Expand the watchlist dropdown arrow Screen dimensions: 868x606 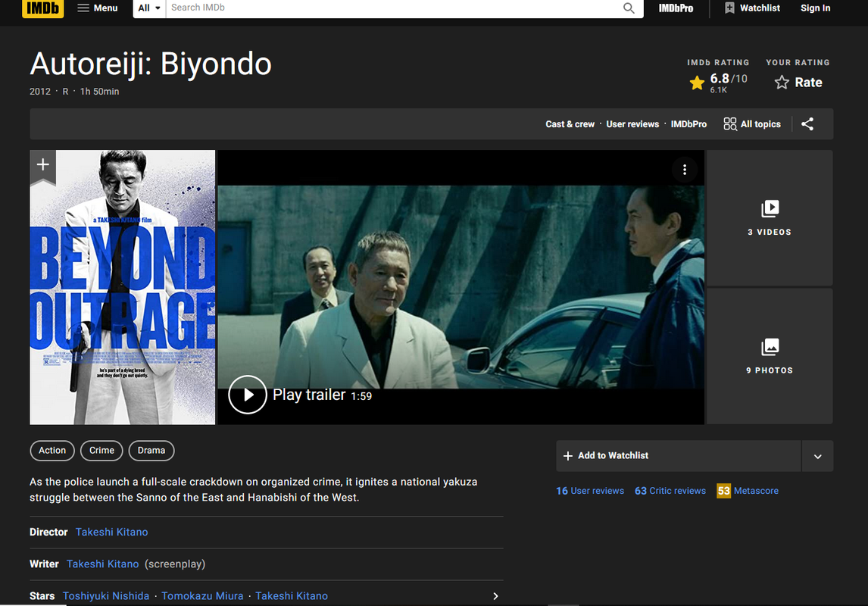tap(817, 456)
